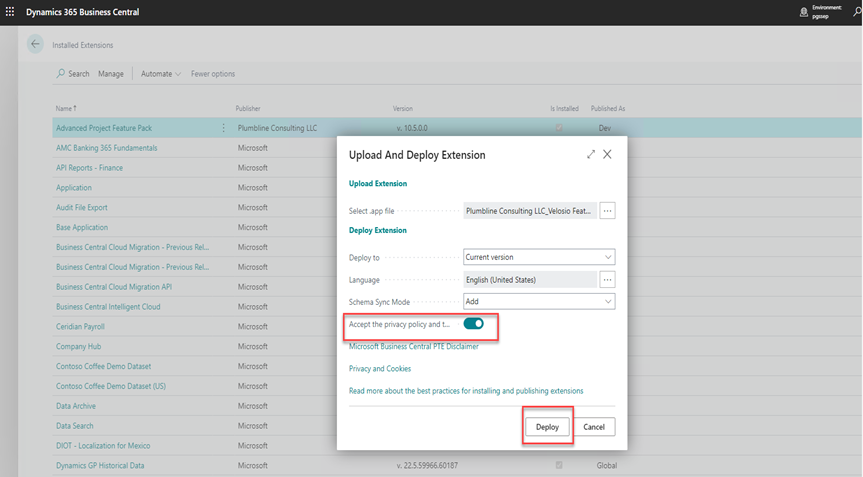
Task: Toggle Accept the privacy policy switch
Action: click(x=473, y=324)
